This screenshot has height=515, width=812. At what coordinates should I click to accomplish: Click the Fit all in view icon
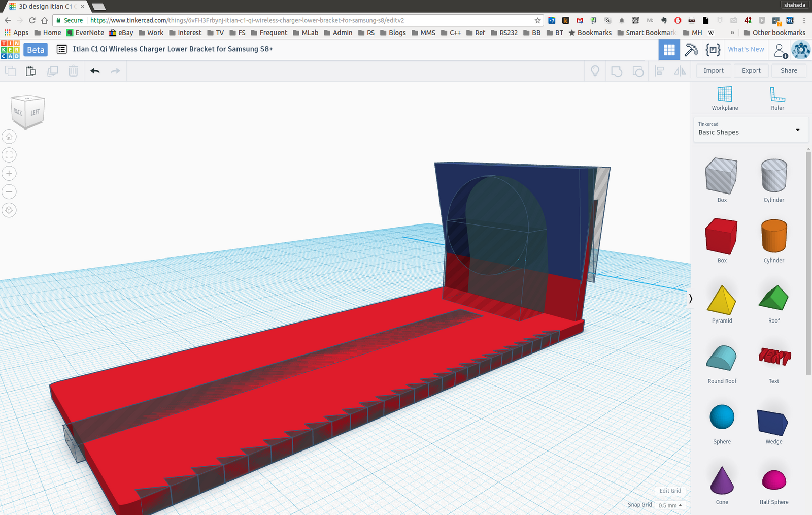tap(9, 155)
